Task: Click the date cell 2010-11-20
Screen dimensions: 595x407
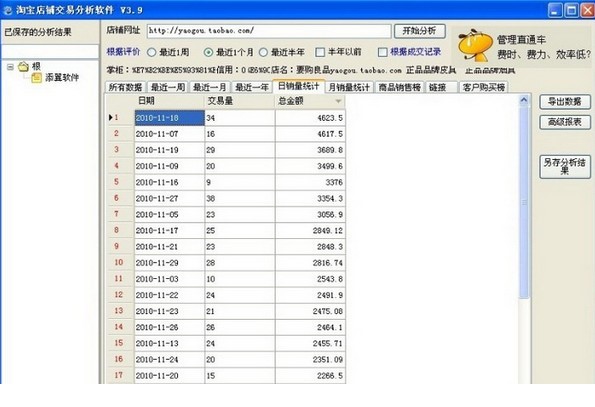Action: (x=170, y=376)
